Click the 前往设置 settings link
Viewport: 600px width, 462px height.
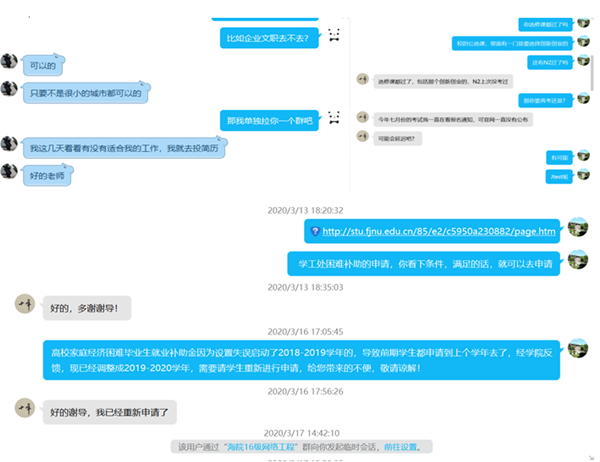tap(400, 447)
